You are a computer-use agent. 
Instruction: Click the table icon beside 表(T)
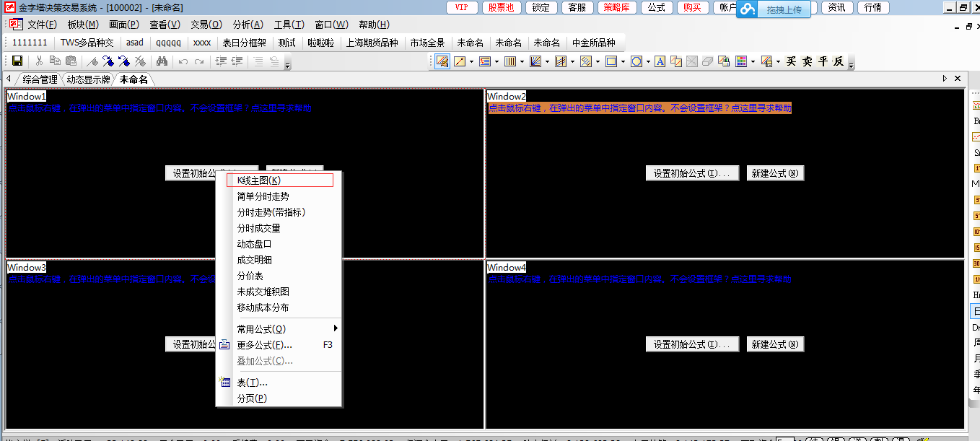pos(225,383)
